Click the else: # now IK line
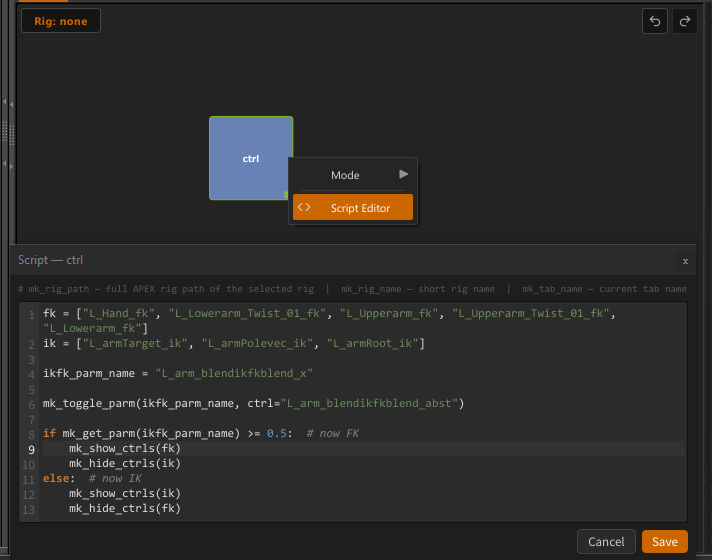Image resolution: width=712 pixels, height=560 pixels. tap(92, 478)
